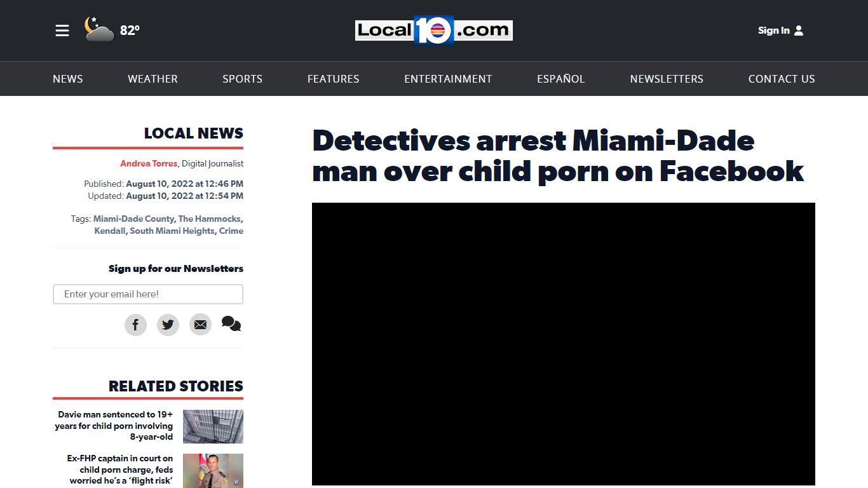Image resolution: width=868 pixels, height=488 pixels.
Task: Share article via Facebook icon
Action: [135, 325]
